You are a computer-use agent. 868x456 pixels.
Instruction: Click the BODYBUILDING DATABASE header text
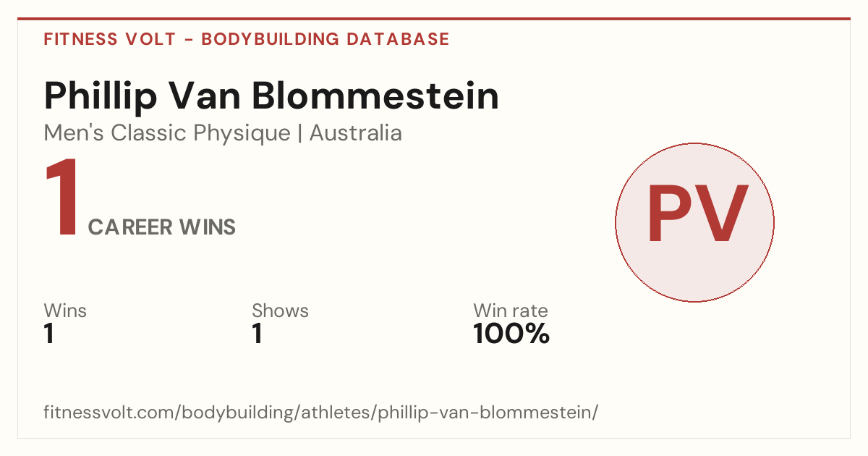pyautogui.click(x=325, y=39)
